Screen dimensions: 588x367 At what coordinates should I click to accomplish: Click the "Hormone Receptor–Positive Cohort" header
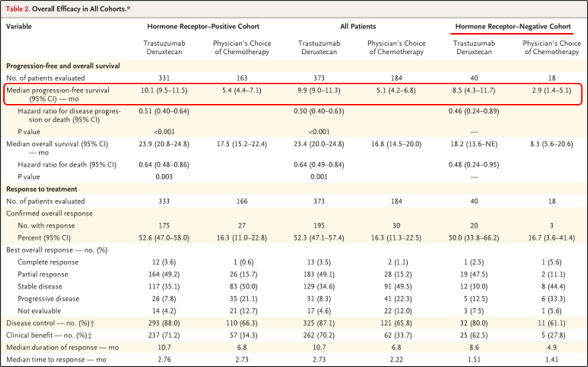(x=203, y=27)
